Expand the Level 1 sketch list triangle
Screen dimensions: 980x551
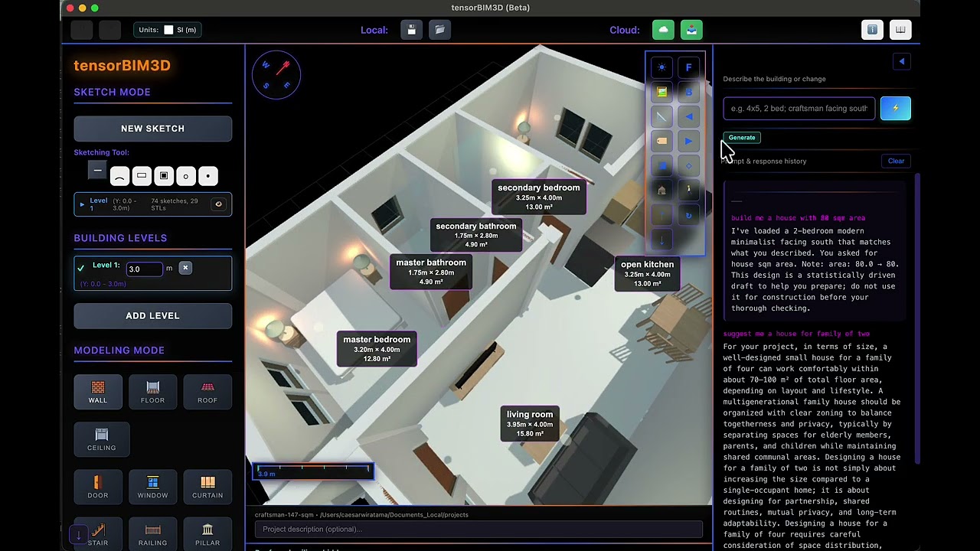83,204
